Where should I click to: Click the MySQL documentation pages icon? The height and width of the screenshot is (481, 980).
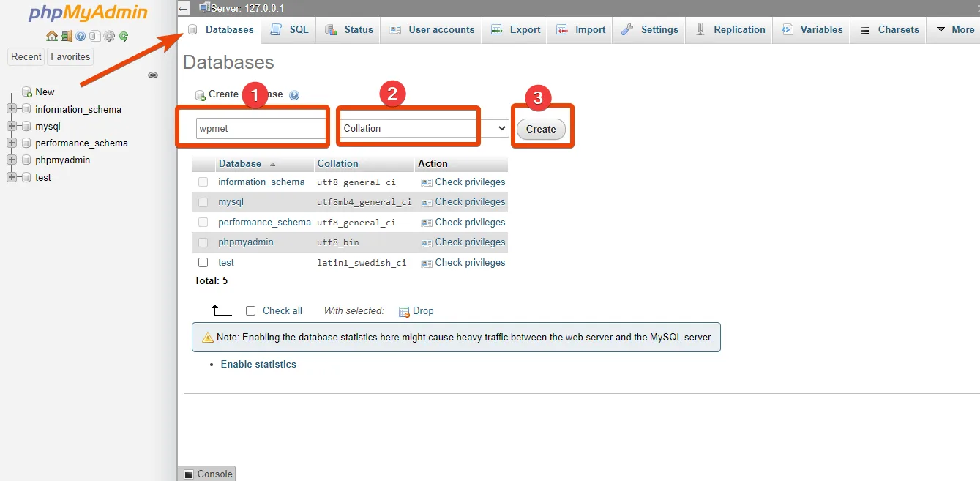point(94,36)
